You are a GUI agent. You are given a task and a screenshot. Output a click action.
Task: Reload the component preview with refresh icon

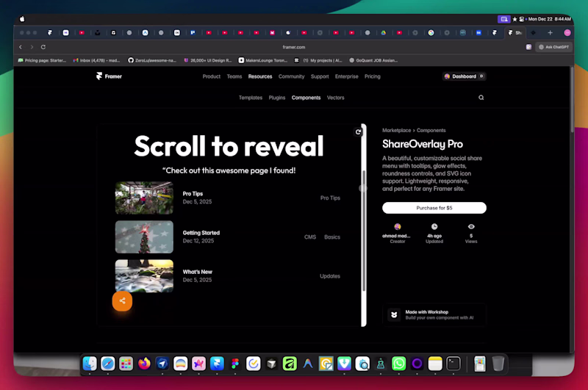[x=358, y=132]
